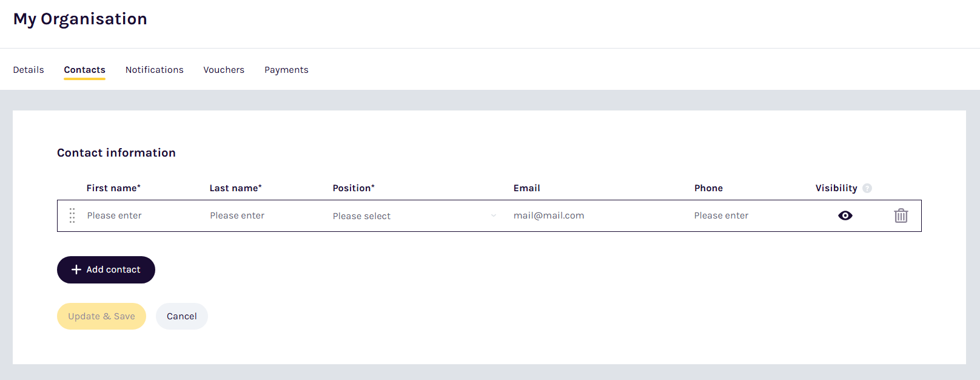The width and height of the screenshot is (980, 380).
Task: Focus the First name input field
Action: click(x=139, y=215)
